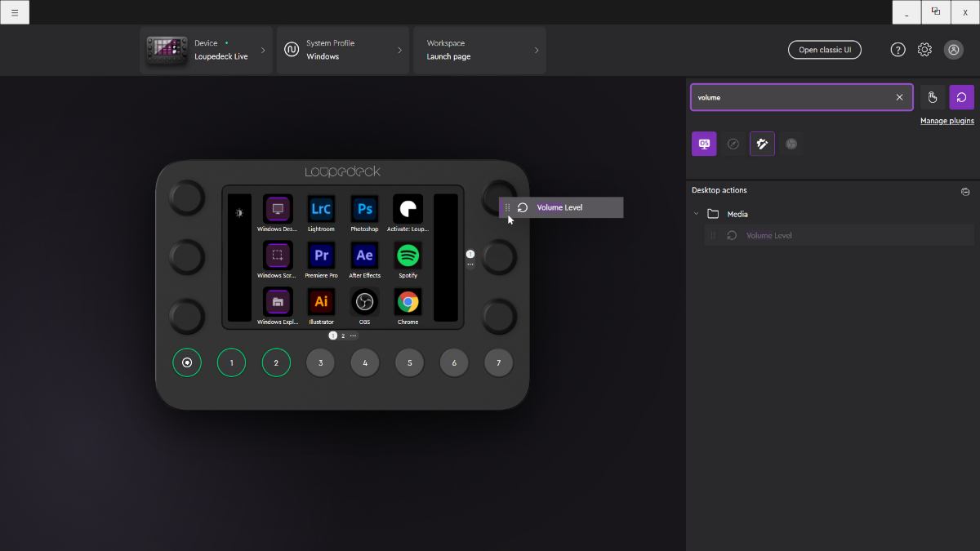The width and height of the screenshot is (980, 551).
Task: Click the Lightroom touch button
Action: click(321, 209)
